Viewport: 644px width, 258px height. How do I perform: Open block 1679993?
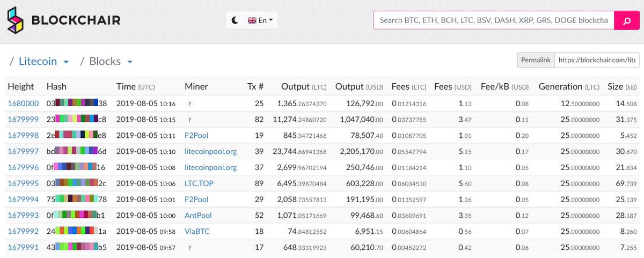coord(23,216)
